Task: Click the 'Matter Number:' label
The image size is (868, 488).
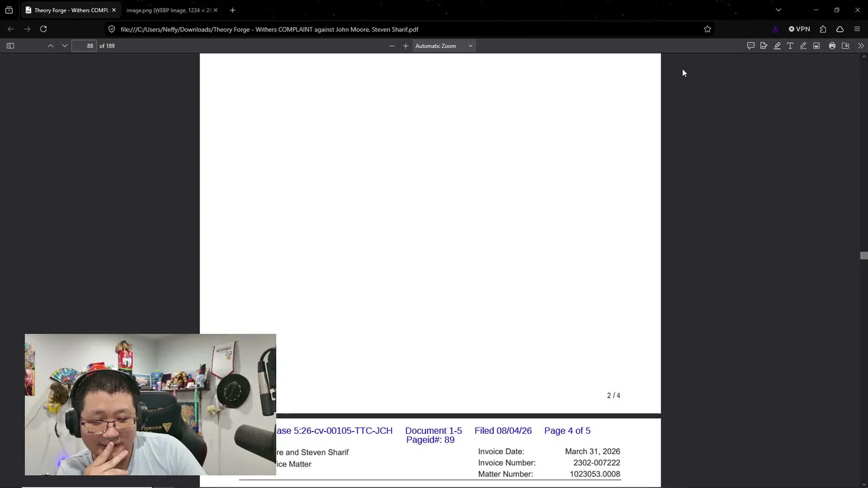Action: point(505,474)
